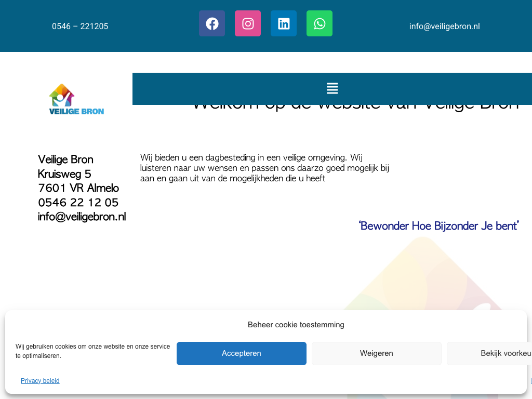
Task: Click sidebar phone number 0546 22 12 05
Action: [x=78, y=202]
